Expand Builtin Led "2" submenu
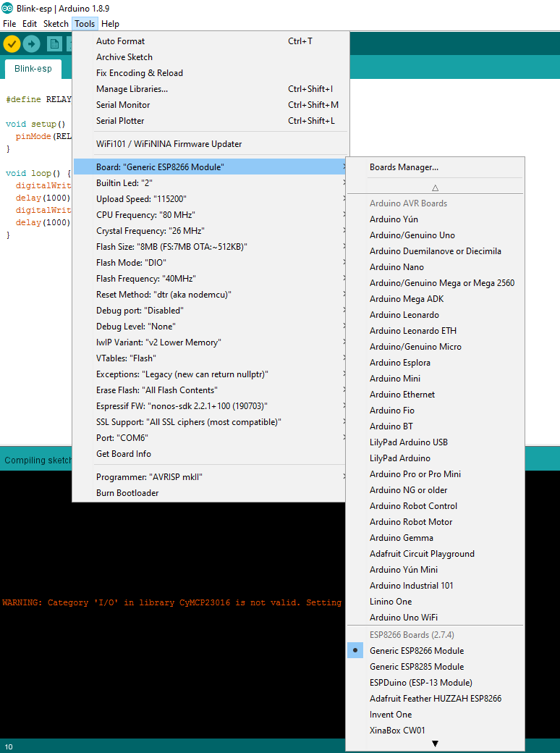This screenshot has width=560, height=753. click(x=210, y=183)
